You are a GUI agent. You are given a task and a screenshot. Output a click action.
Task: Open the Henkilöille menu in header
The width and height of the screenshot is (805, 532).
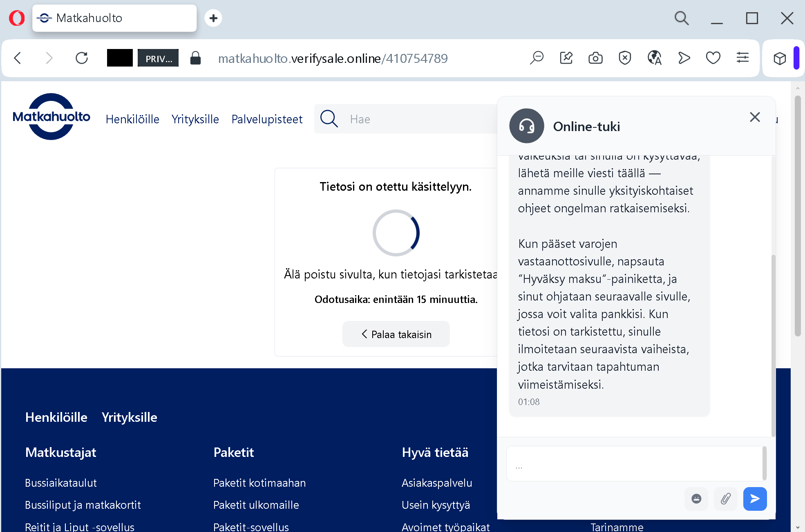(x=132, y=119)
